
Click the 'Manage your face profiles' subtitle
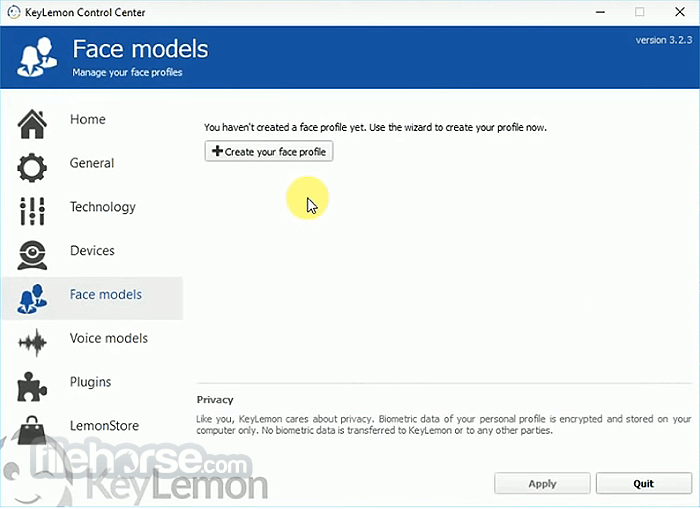click(127, 72)
